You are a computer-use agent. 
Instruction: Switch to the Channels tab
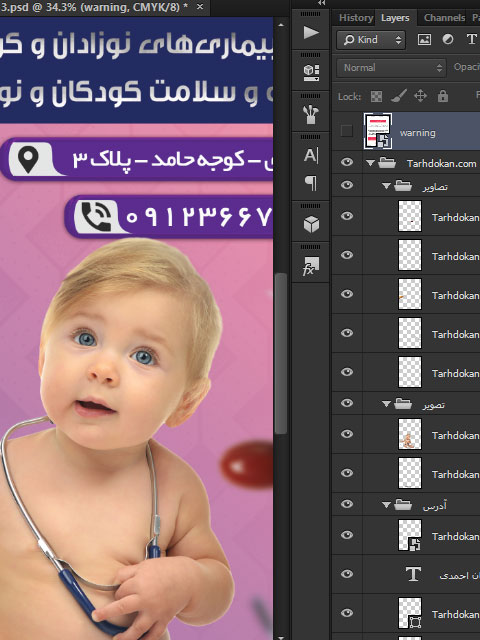coord(444,18)
